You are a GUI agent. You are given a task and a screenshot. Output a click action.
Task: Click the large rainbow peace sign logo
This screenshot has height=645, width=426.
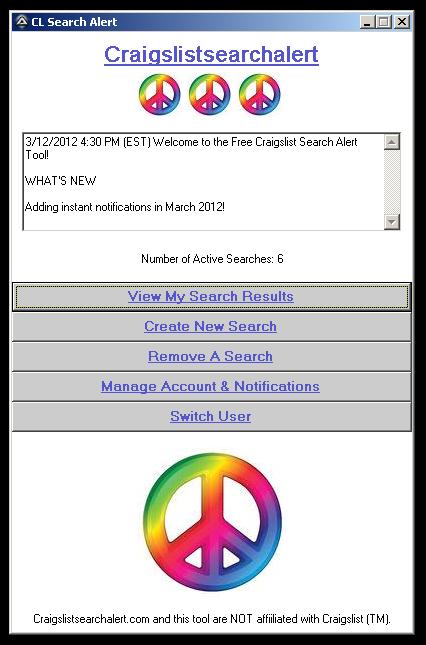[x=212, y=522]
